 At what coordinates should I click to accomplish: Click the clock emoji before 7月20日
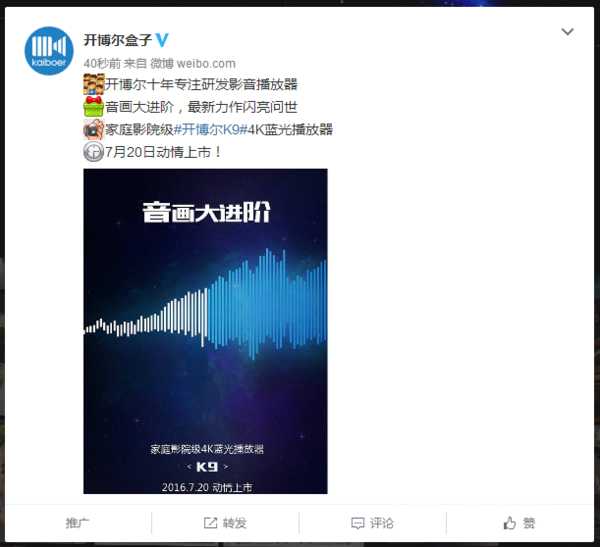[x=94, y=152]
